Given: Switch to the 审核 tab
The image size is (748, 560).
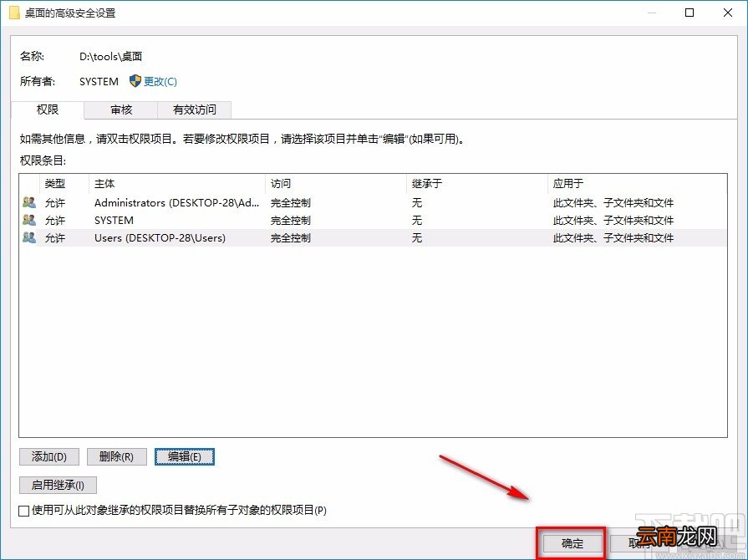Looking at the screenshot, I should [x=121, y=109].
